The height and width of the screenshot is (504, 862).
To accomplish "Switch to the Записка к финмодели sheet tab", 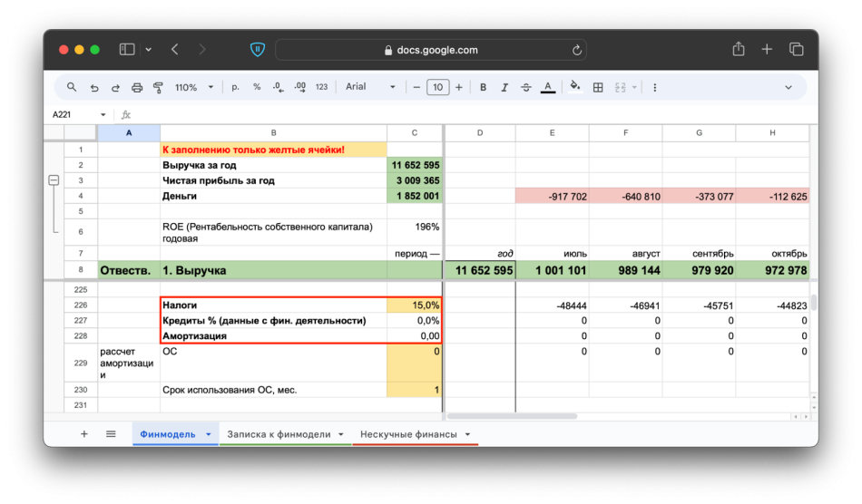I will [x=279, y=434].
